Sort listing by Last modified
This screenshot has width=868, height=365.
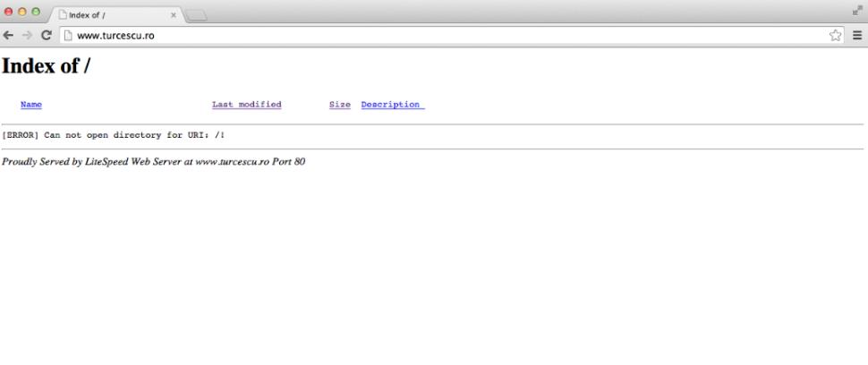(246, 105)
